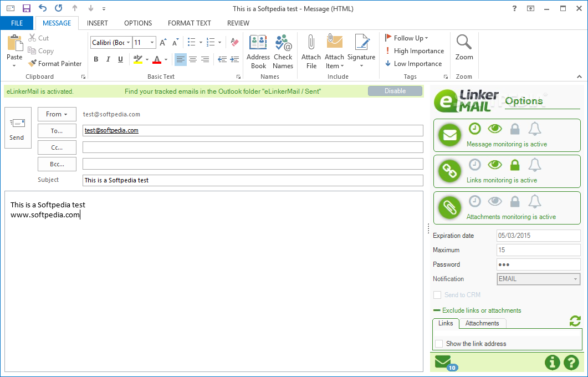Decrease the paragraph indent
Screen dimensions: 588x377
point(222,59)
